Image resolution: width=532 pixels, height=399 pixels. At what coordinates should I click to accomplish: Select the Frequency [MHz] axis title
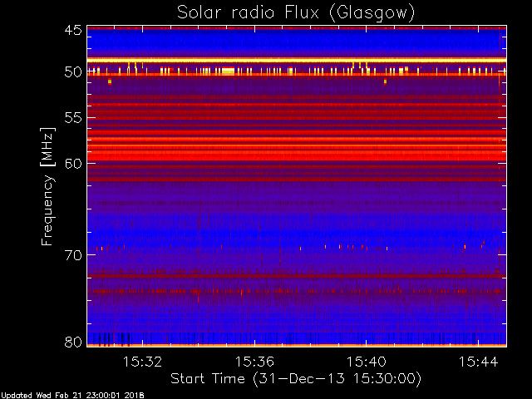[47, 186]
